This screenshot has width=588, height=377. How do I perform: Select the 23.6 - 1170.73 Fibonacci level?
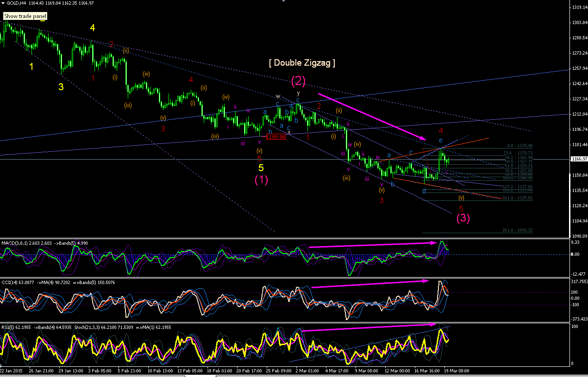[518, 153]
